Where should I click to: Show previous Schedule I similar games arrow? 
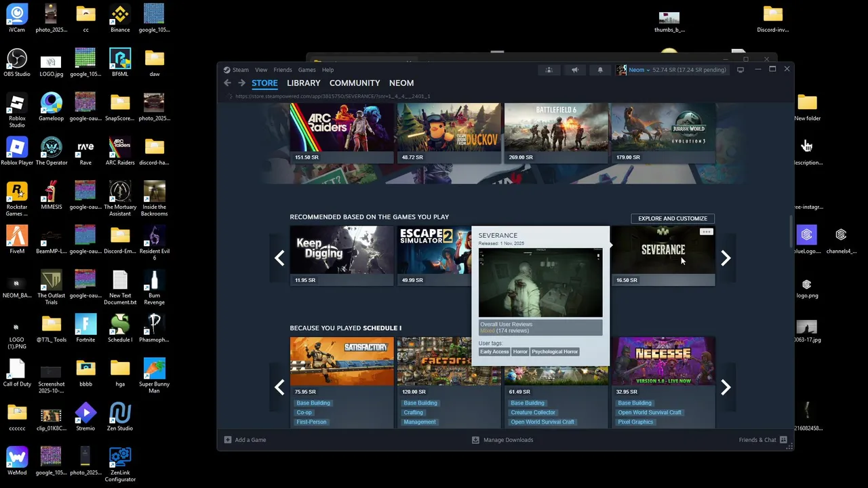click(x=279, y=387)
